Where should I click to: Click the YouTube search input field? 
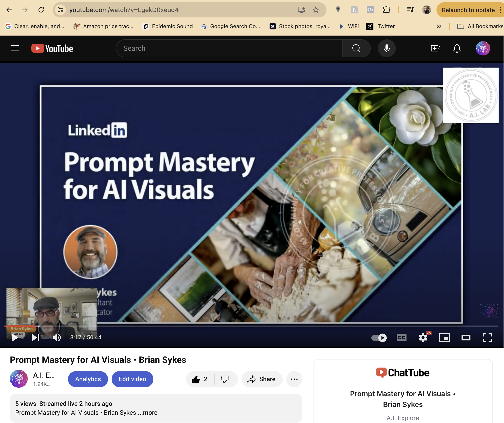point(229,48)
